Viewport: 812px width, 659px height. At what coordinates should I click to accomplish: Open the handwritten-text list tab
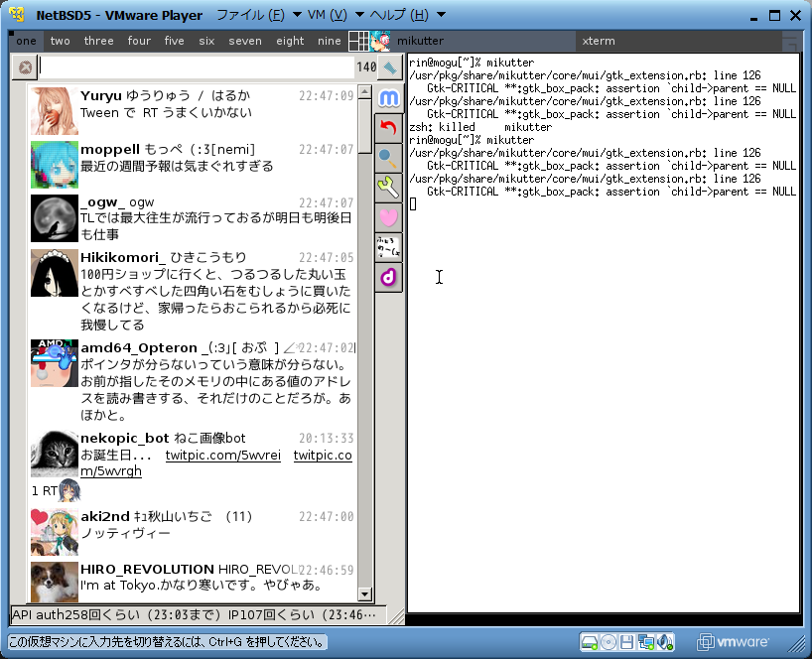388,247
